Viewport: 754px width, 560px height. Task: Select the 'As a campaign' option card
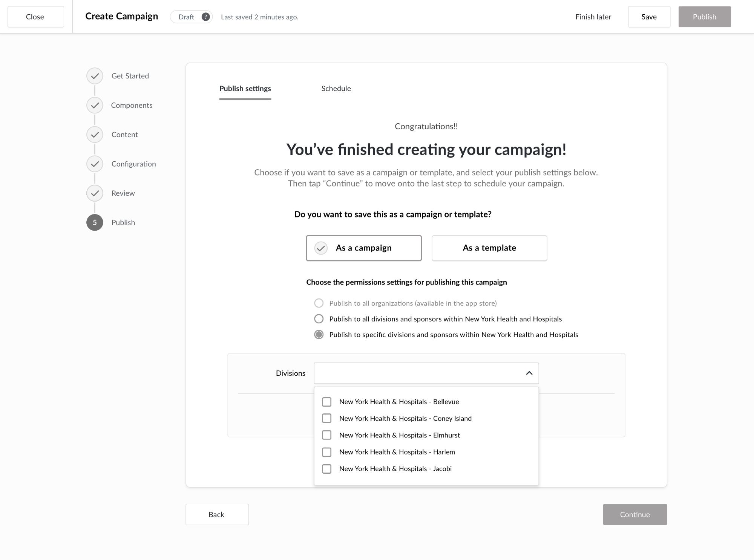pyautogui.click(x=363, y=248)
